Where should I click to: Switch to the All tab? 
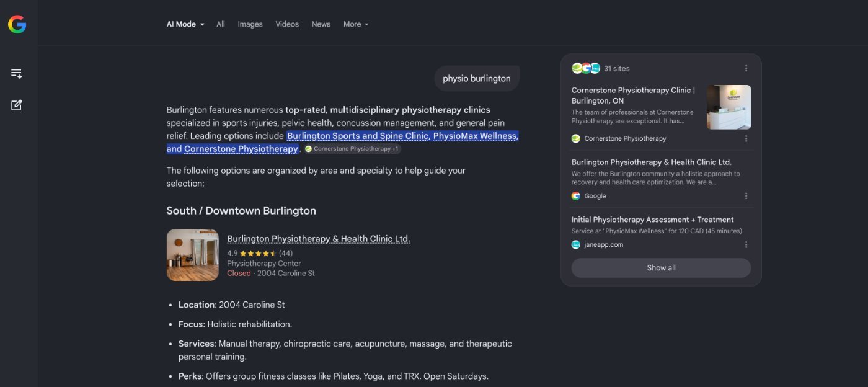[221, 24]
